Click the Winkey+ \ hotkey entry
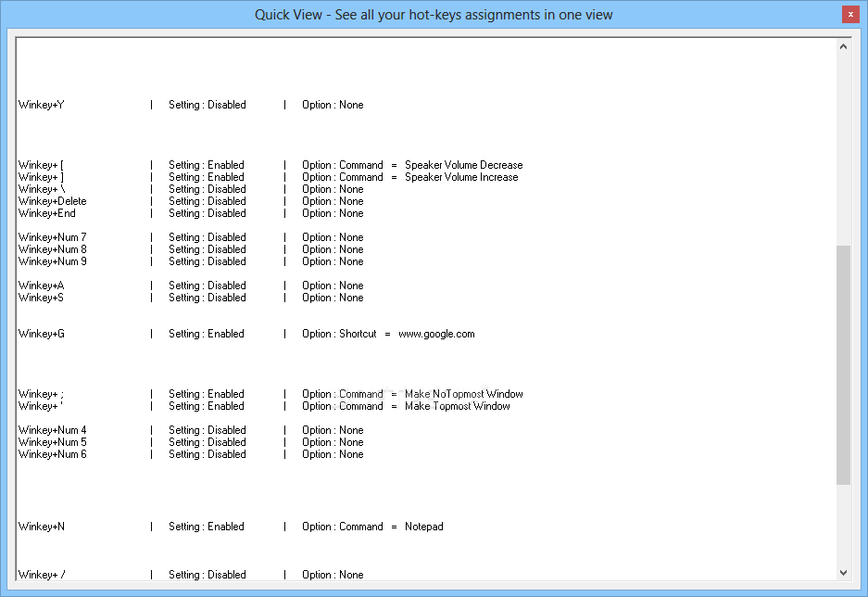Screen dimensions: 868x597 pos(42,189)
